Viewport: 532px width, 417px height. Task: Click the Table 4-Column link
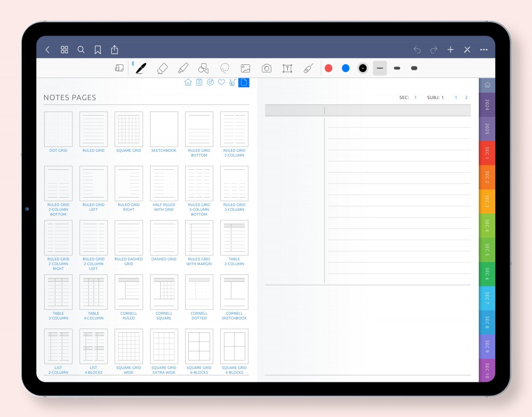tap(94, 316)
